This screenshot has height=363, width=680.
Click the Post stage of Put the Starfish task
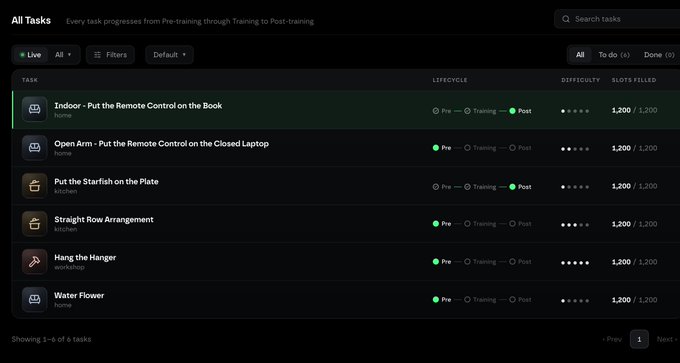pyautogui.click(x=520, y=187)
